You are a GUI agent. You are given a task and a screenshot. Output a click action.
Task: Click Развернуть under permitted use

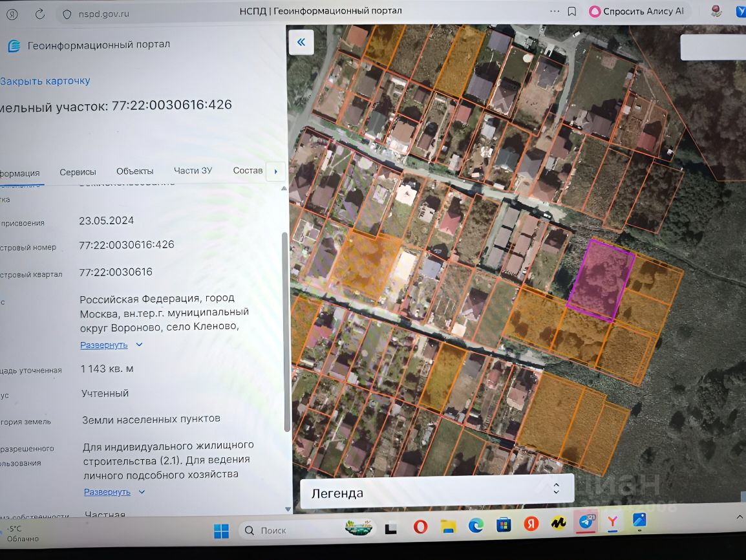(x=107, y=492)
